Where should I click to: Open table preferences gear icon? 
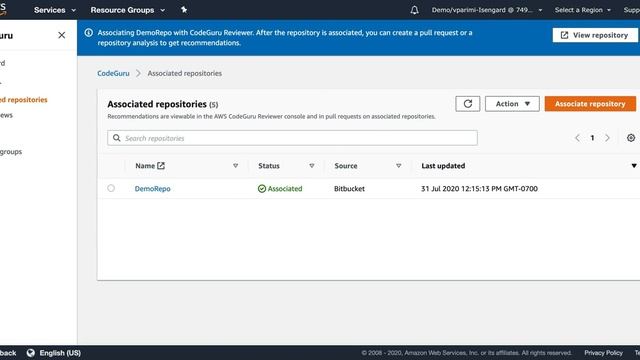631,138
